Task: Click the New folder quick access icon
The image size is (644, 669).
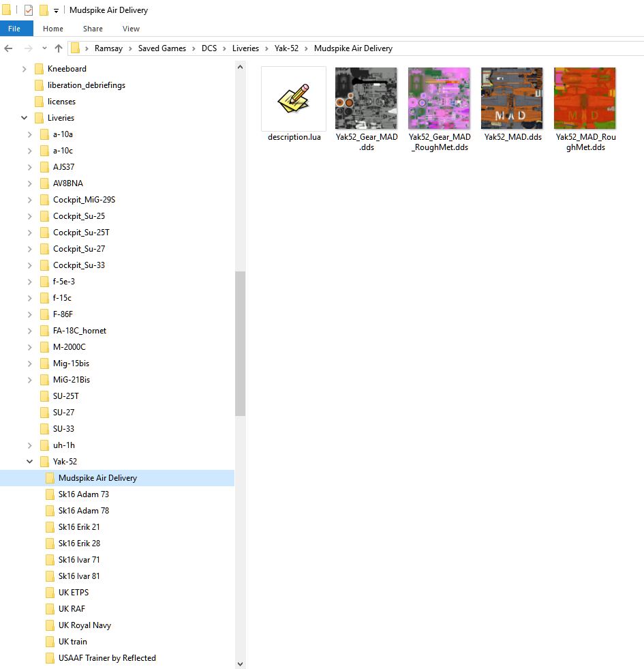Action: click(44, 10)
